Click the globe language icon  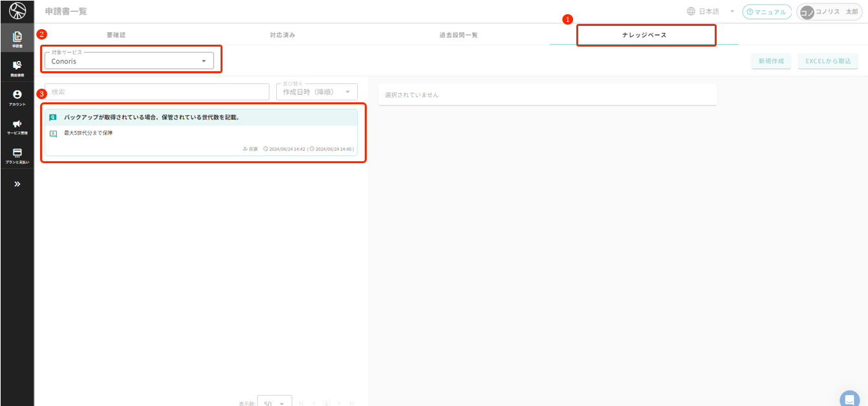[691, 12]
